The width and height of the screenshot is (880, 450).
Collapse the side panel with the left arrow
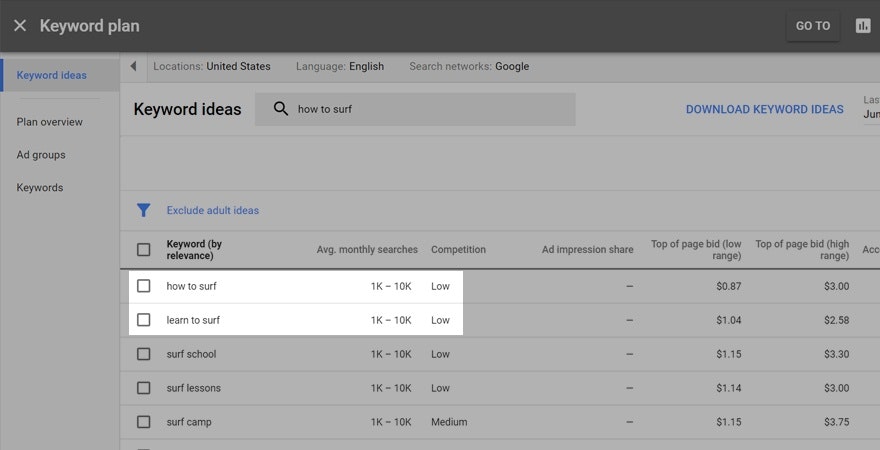pos(133,66)
